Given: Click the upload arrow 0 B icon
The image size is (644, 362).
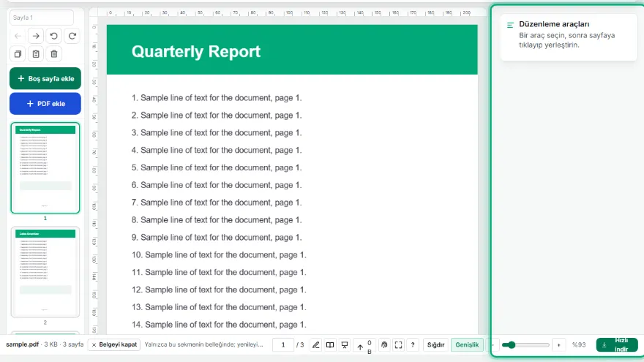Looking at the screenshot, I should [x=364, y=347].
